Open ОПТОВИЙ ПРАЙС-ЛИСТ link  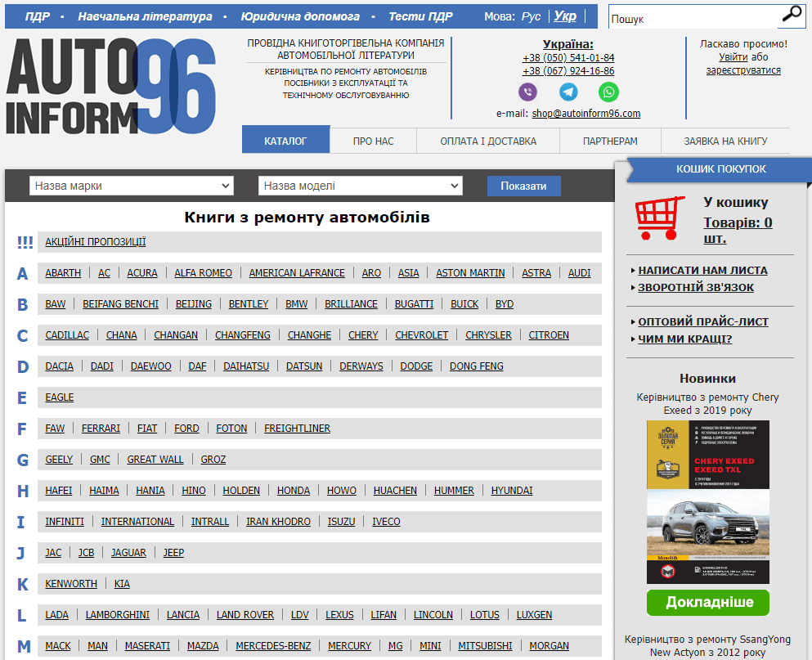pyautogui.click(x=702, y=321)
